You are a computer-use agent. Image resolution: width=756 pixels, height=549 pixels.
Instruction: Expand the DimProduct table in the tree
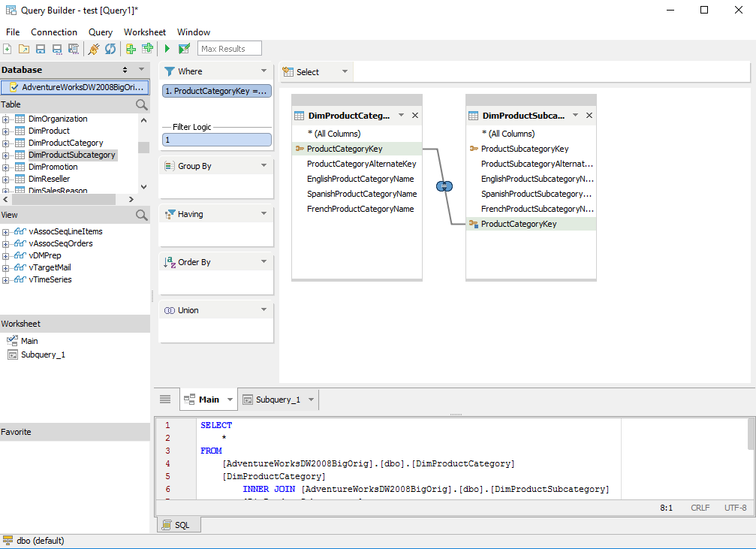click(x=7, y=130)
